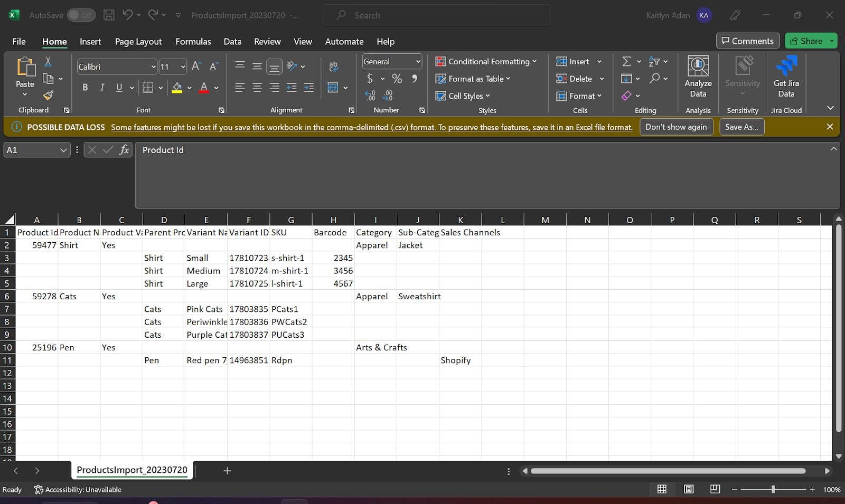
Task: Expand the Fill Color dropdown arrow
Action: pos(188,88)
